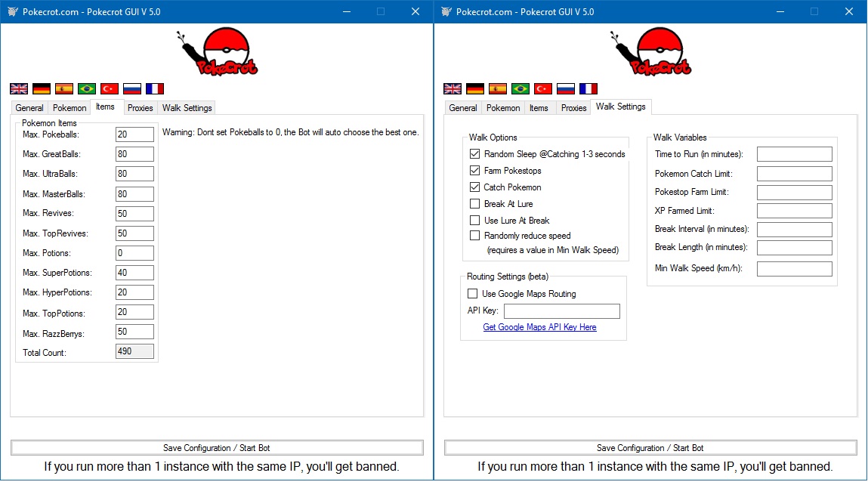Open the Get Google Maps API Key Here link

[539, 327]
